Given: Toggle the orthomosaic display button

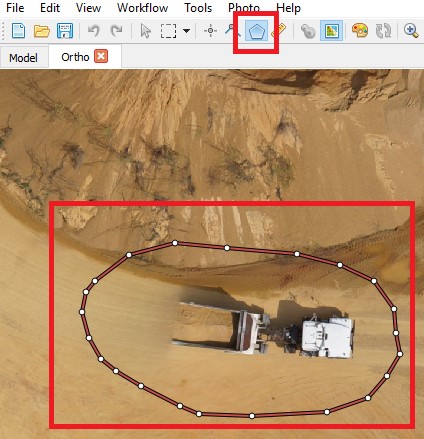Looking at the screenshot, I should (x=332, y=31).
